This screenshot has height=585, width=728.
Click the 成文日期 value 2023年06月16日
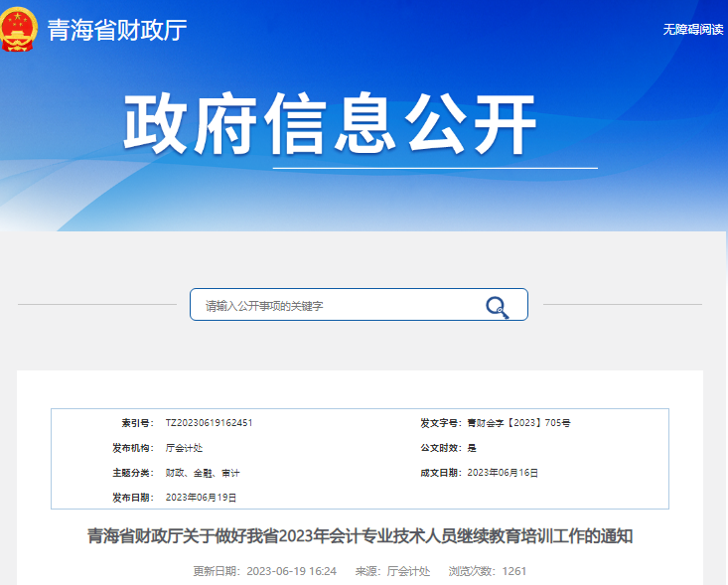point(503,473)
